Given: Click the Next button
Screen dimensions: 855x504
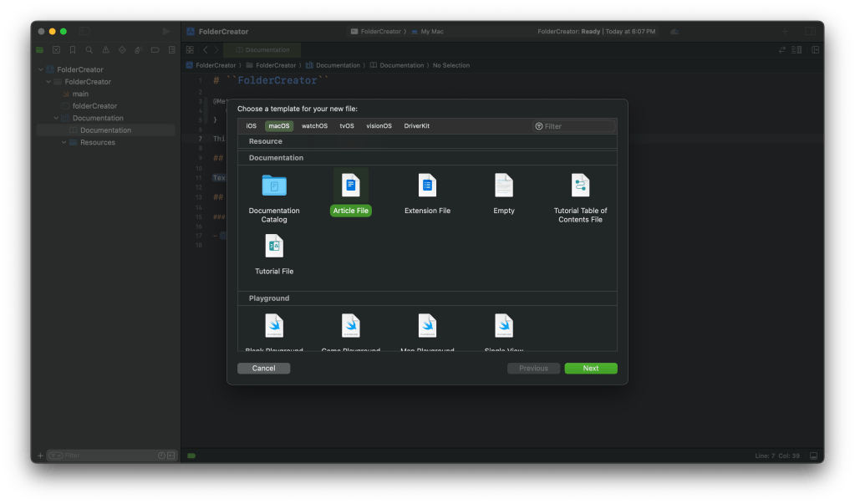Looking at the screenshot, I should click(x=590, y=369).
